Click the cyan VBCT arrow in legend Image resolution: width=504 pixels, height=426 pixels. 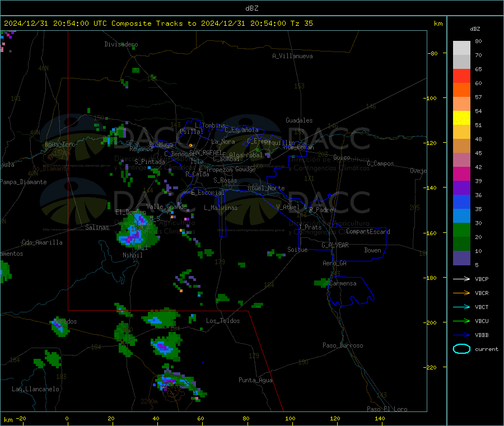461,307
